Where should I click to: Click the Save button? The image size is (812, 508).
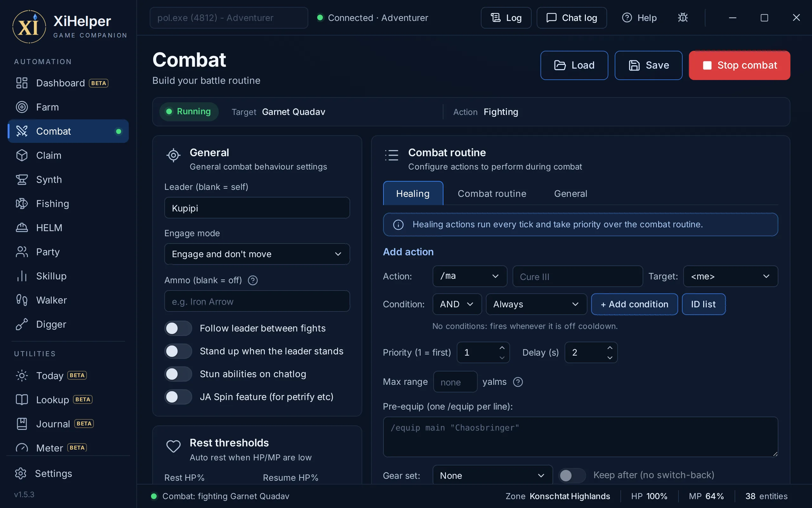(648, 65)
